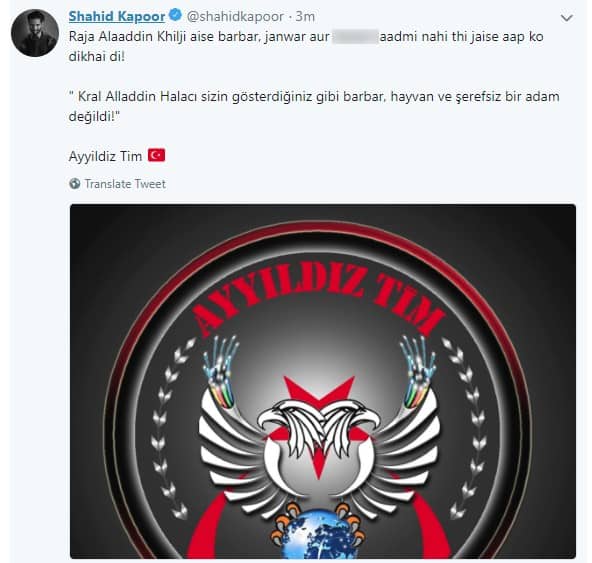Viewport: 592px width, 563px height.
Task: Open the tweet options chevron menu
Action: 567,18
